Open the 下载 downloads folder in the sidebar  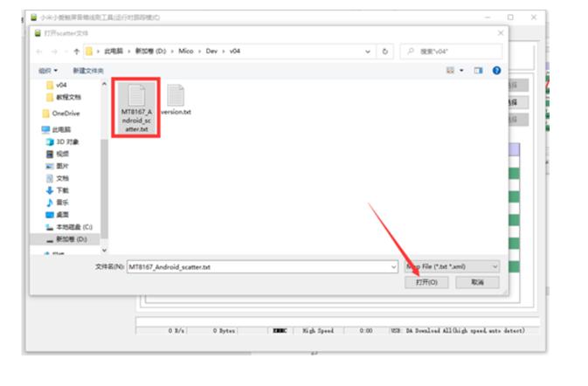coord(58,190)
